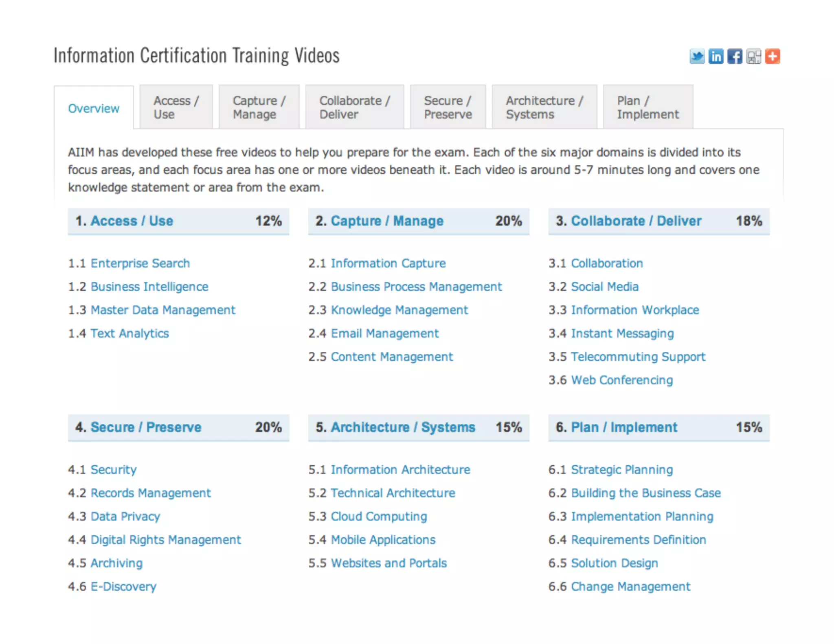Click the 4. Secure / Preserve domain heading
Viewport: 834px width, 644px height.
pos(146,427)
